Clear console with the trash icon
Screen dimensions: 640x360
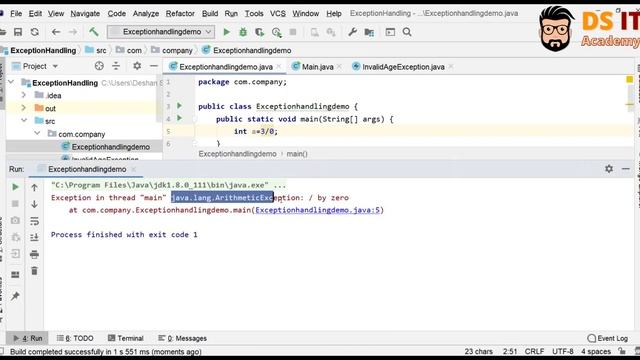[34, 271]
